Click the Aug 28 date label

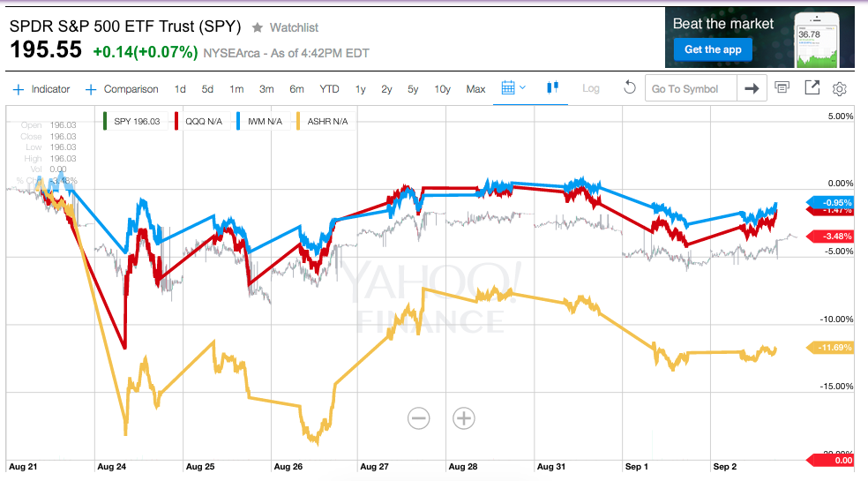[x=463, y=467]
